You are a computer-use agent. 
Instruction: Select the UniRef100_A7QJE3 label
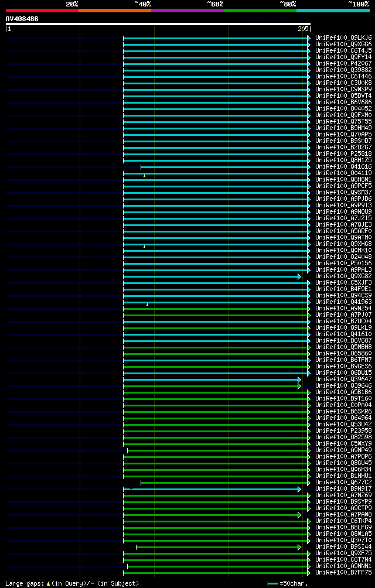coord(343,225)
